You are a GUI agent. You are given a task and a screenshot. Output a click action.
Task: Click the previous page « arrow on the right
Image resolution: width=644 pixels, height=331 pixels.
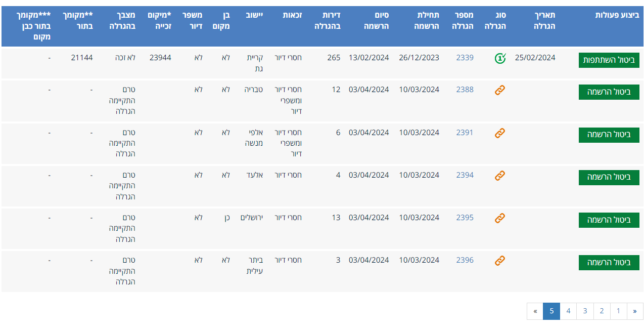point(635,311)
